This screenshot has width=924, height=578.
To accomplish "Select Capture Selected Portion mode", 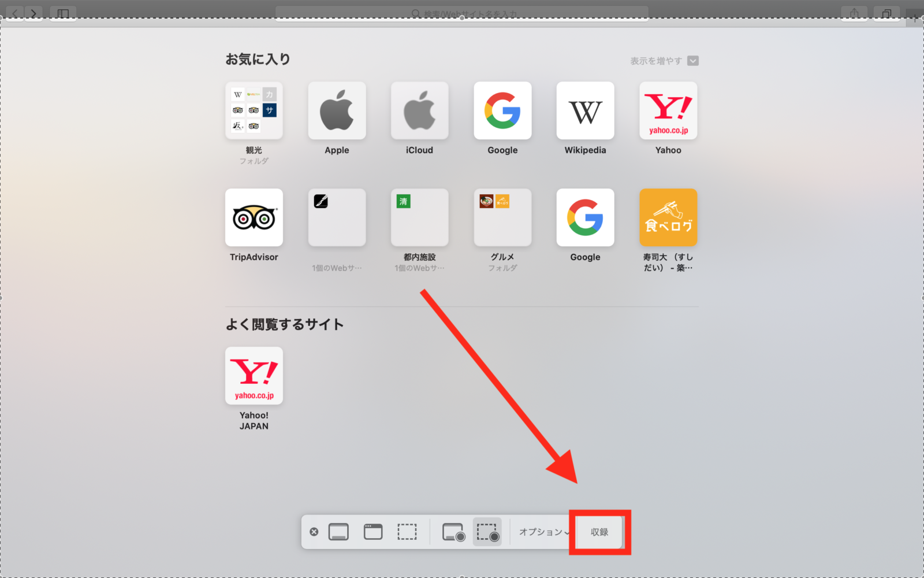I will (x=407, y=532).
